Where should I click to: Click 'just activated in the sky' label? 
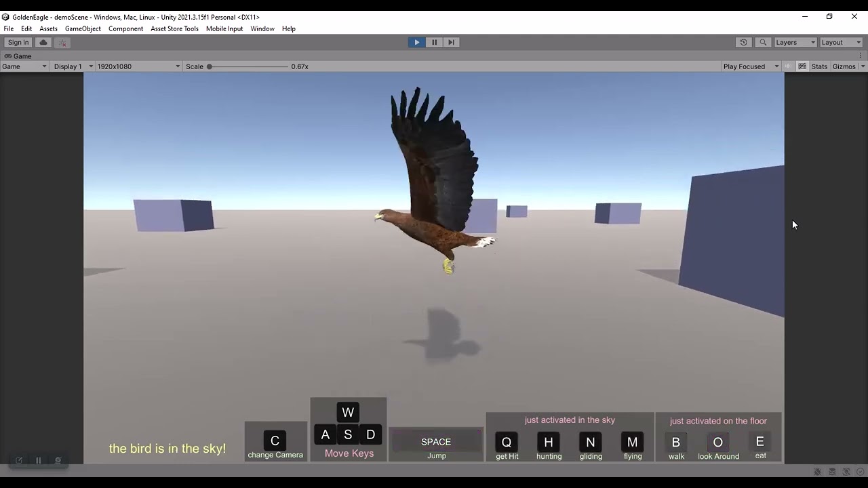[570, 420]
